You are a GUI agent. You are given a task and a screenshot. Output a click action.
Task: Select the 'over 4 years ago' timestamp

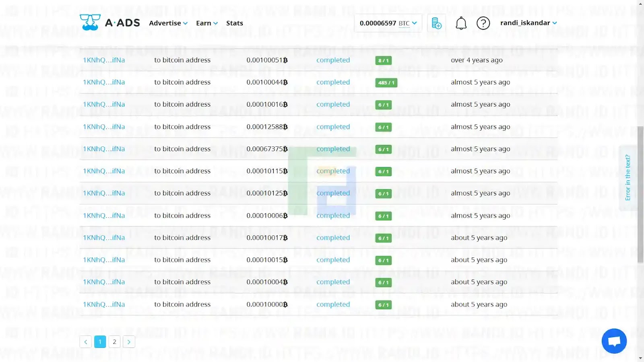tap(477, 60)
